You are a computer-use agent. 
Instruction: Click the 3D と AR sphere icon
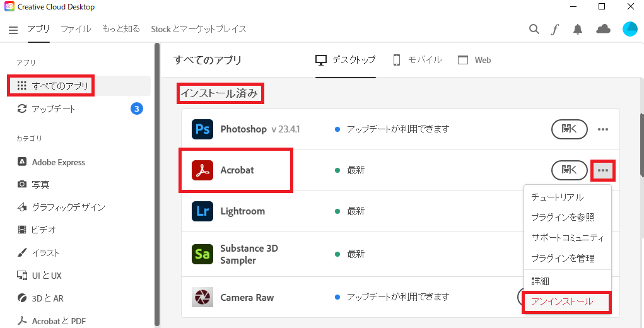[x=22, y=298]
